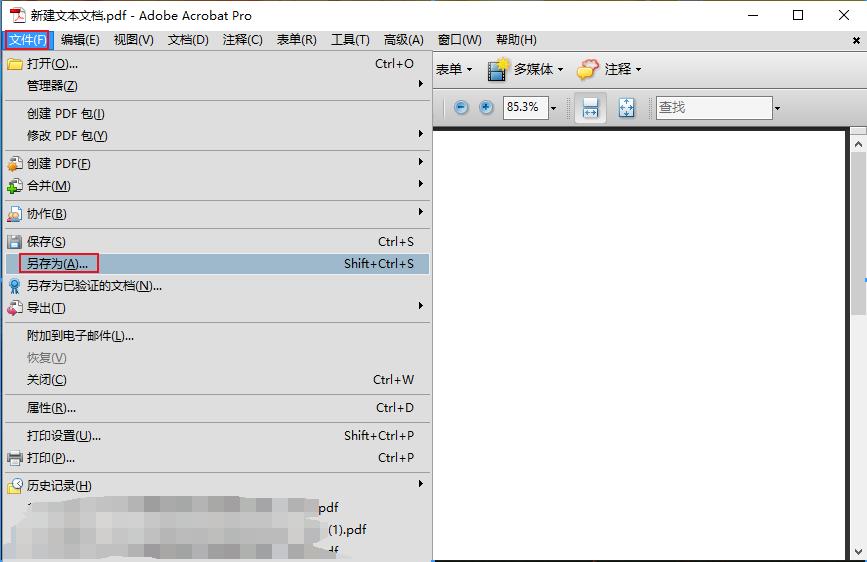Open the 工具(T) menu

(x=350, y=40)
